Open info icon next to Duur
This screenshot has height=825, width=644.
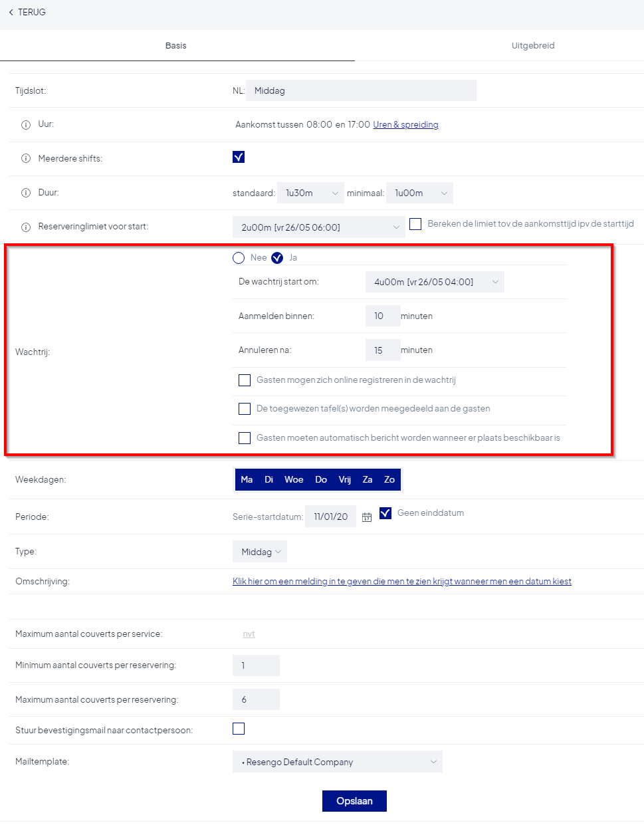pos(26,193)
